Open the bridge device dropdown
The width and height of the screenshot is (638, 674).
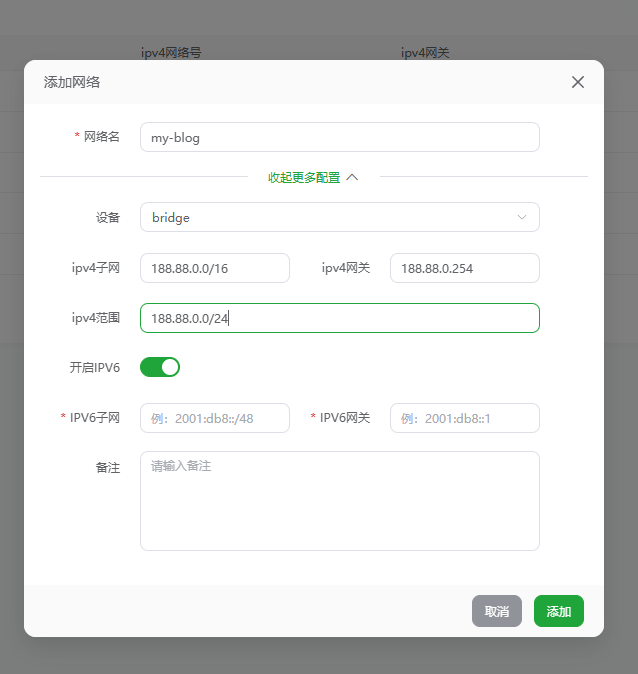tap(339, 217)
